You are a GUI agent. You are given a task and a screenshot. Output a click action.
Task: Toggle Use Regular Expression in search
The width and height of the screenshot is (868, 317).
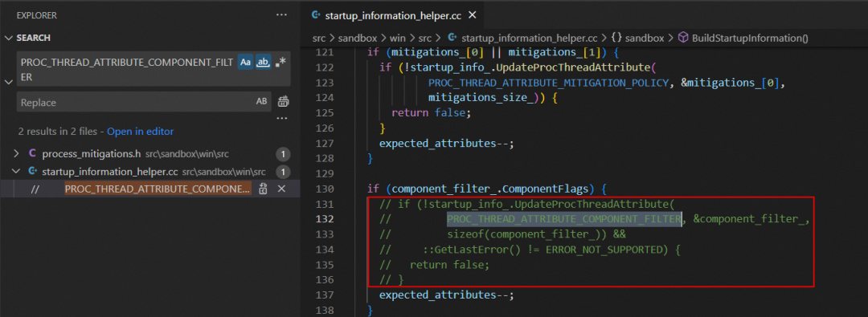coord(281,63)
